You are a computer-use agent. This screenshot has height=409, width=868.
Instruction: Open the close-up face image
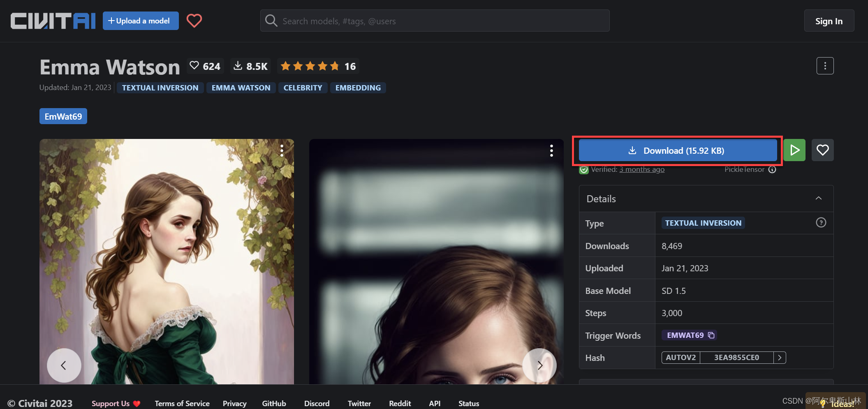(436, 261)
